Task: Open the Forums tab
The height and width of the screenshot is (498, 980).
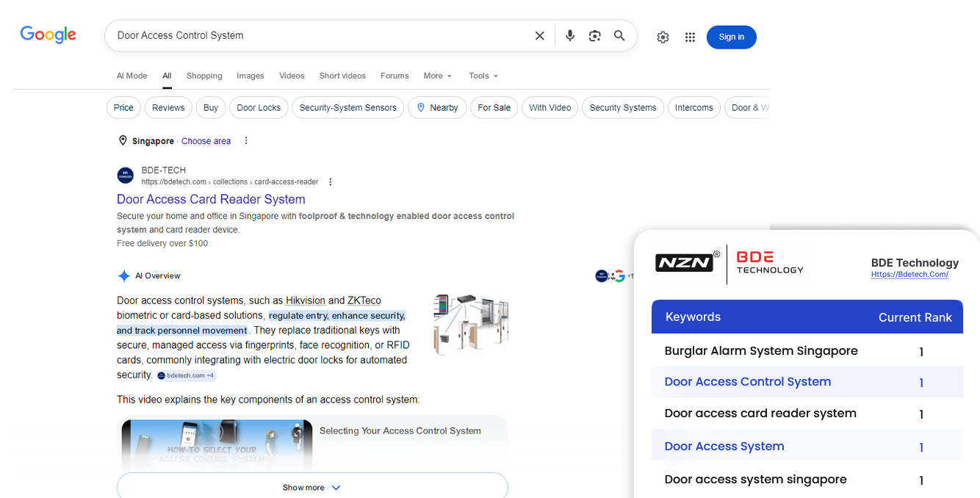Action: [x=394, y=76]
